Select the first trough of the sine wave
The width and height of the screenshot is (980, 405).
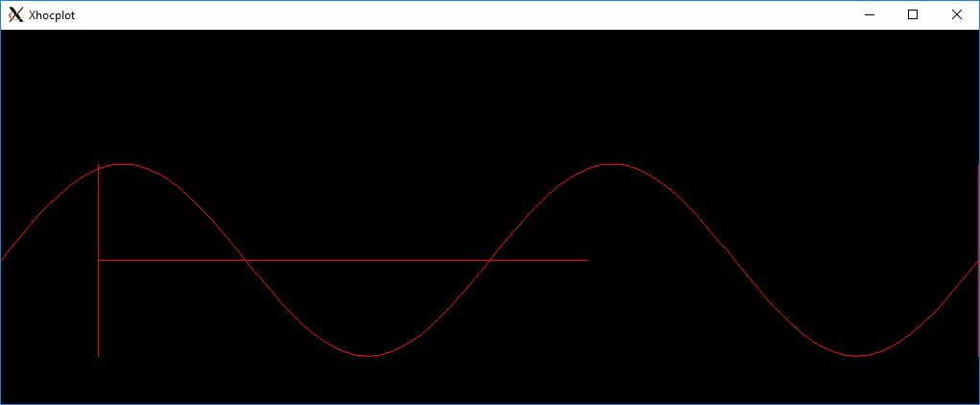coord(368,356)
